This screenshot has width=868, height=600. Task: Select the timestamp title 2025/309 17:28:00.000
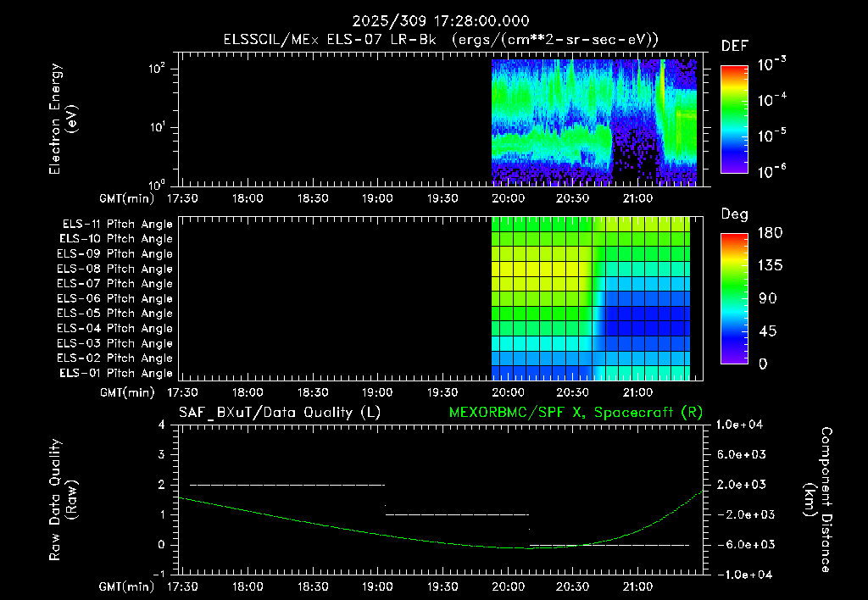click(x=441, y=21)
